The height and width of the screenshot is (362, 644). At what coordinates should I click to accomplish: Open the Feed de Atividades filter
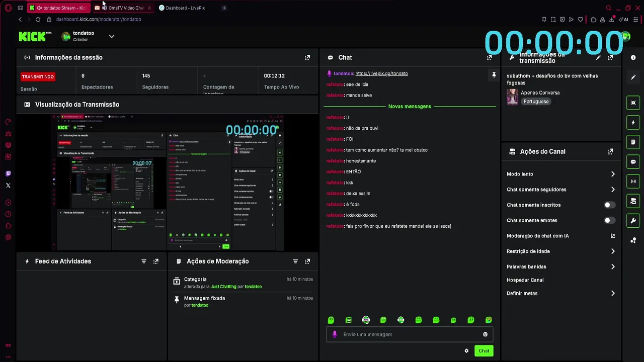coord(144,261)
